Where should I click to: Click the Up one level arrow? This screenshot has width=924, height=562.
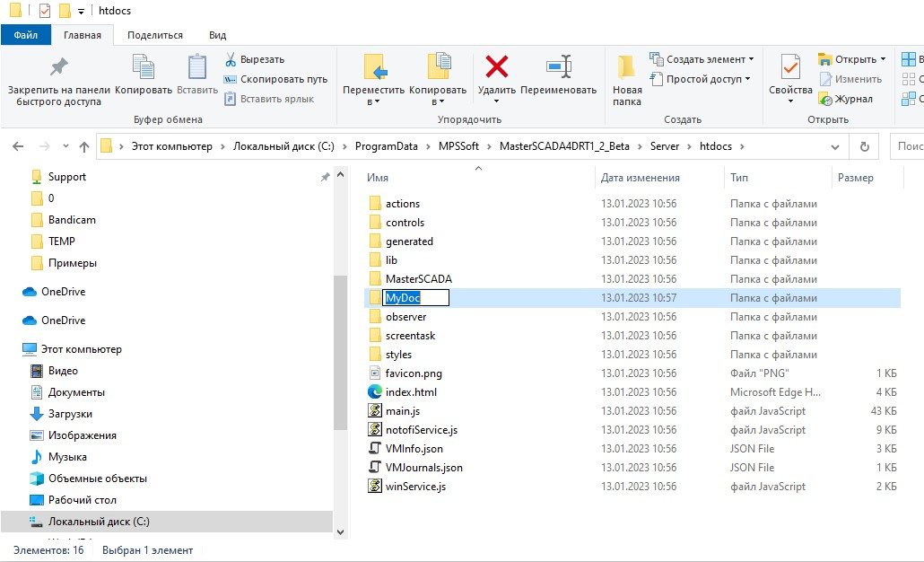[x=84, y=146]
